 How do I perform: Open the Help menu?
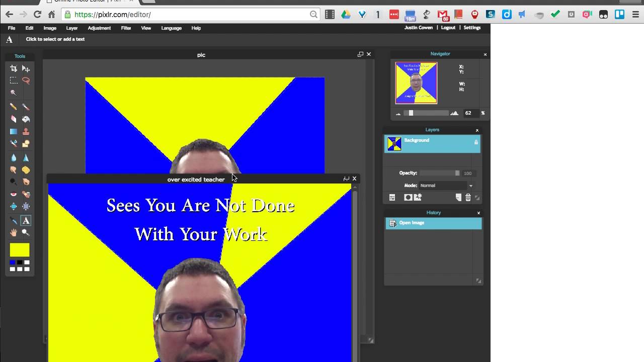tap(196, 28)
